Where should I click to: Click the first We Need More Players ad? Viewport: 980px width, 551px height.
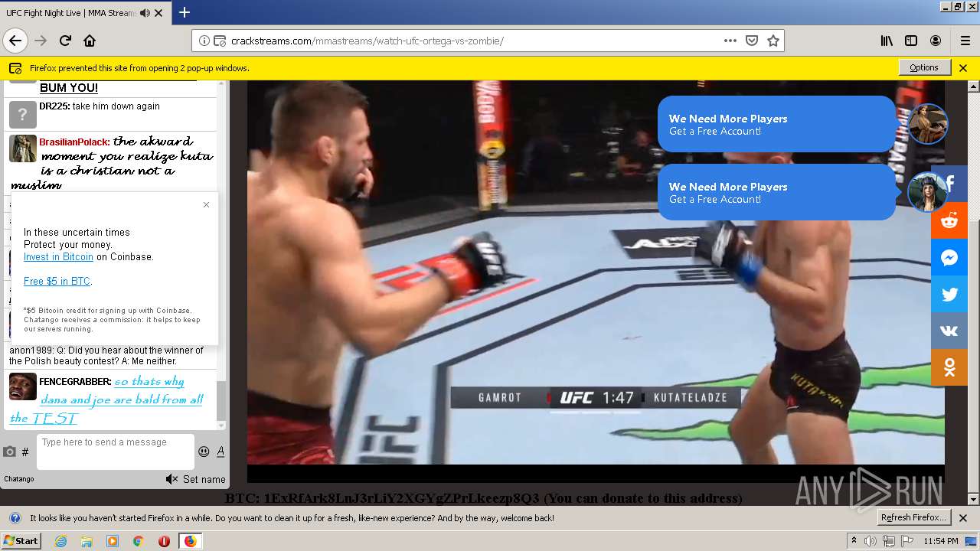[x=776, y=124]
